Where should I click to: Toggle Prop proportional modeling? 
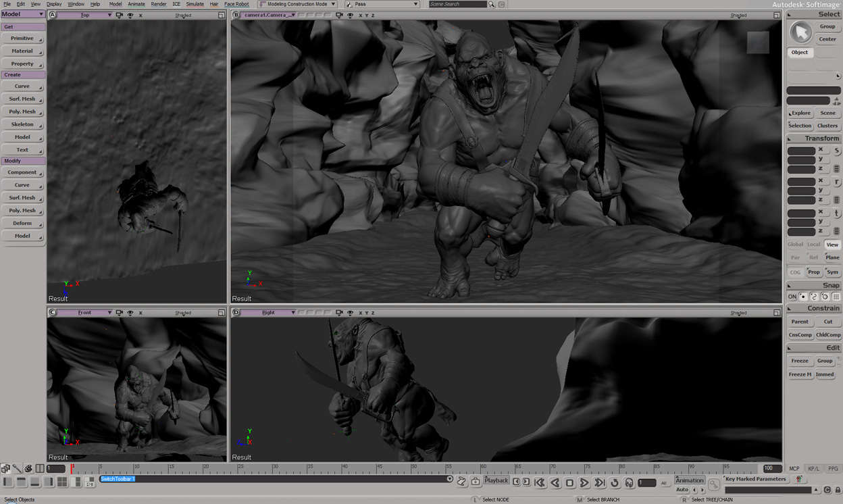tap(814, 272)
